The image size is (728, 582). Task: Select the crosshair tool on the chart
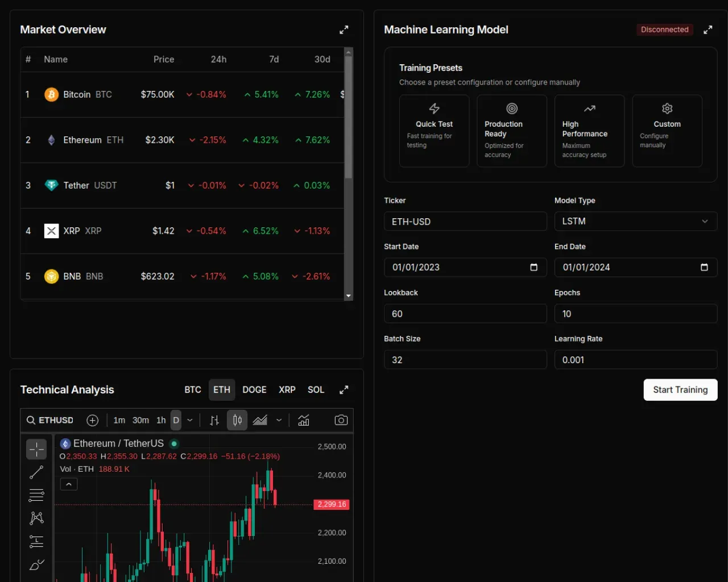point(36,449)
